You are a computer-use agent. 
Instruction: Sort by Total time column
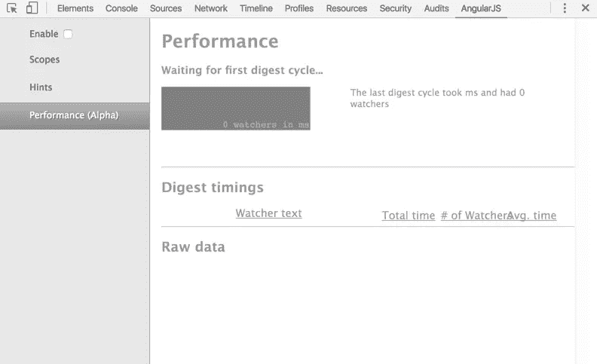(409, 216)
